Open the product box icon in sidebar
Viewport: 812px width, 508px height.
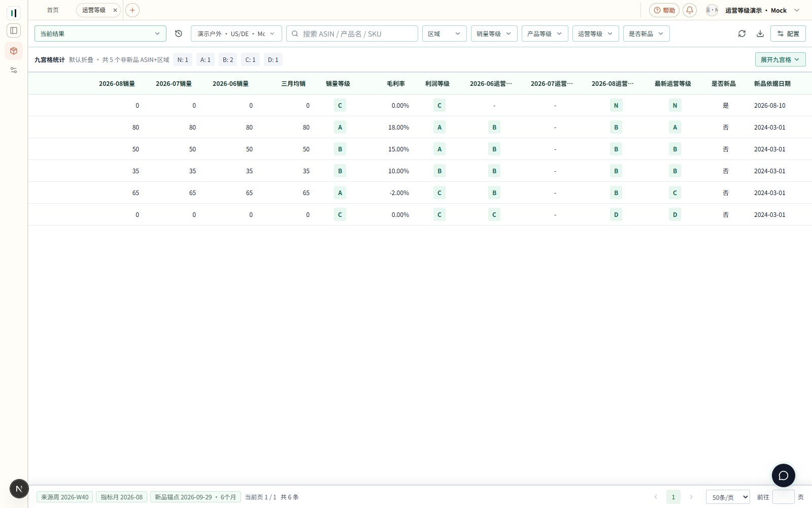(14, 51)
